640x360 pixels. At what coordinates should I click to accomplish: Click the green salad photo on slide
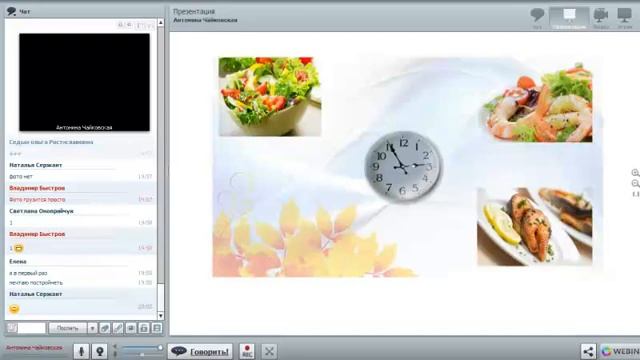(270, 96)
